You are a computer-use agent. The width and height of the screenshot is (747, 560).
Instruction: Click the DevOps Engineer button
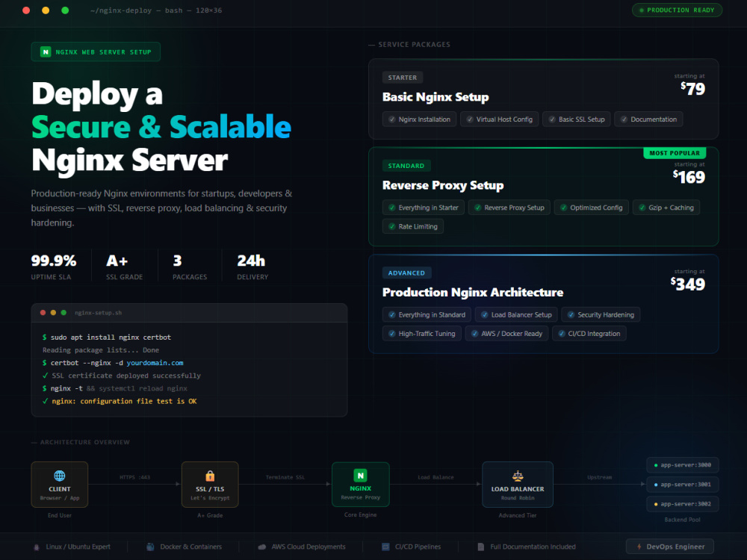coord(670,547)
